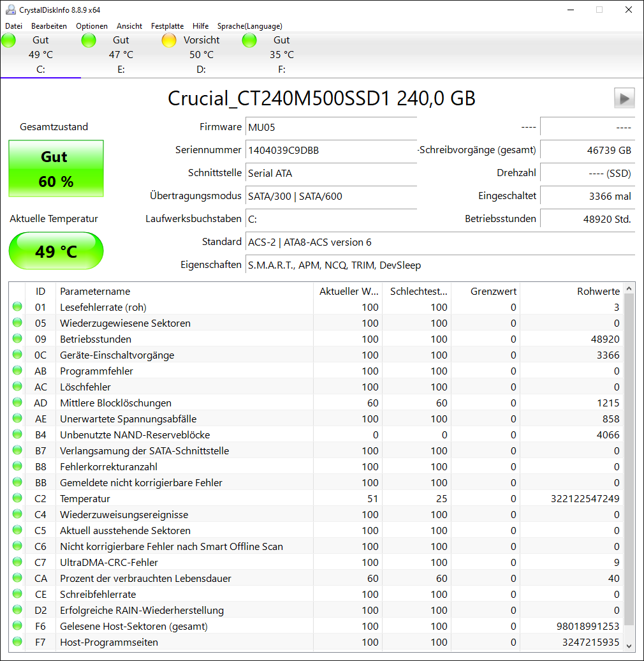Image resolution: width=644 pixels, height=661 pixels.
Task: Click status dot of Prozent der verbrauchten Lebensdauer row
Action: pyautogui.click(x=17, y=577)
